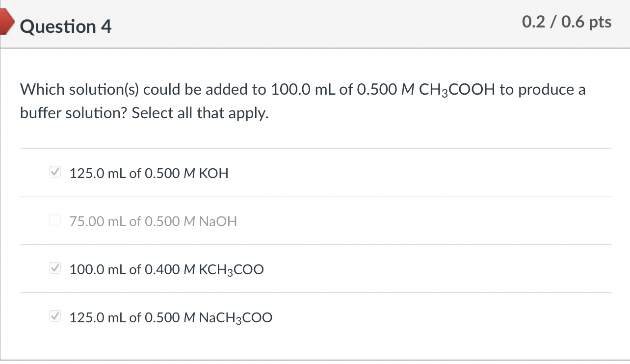Select the Question 4 header tab
Viewport: 630px width, 364px height.
point(64,27)
